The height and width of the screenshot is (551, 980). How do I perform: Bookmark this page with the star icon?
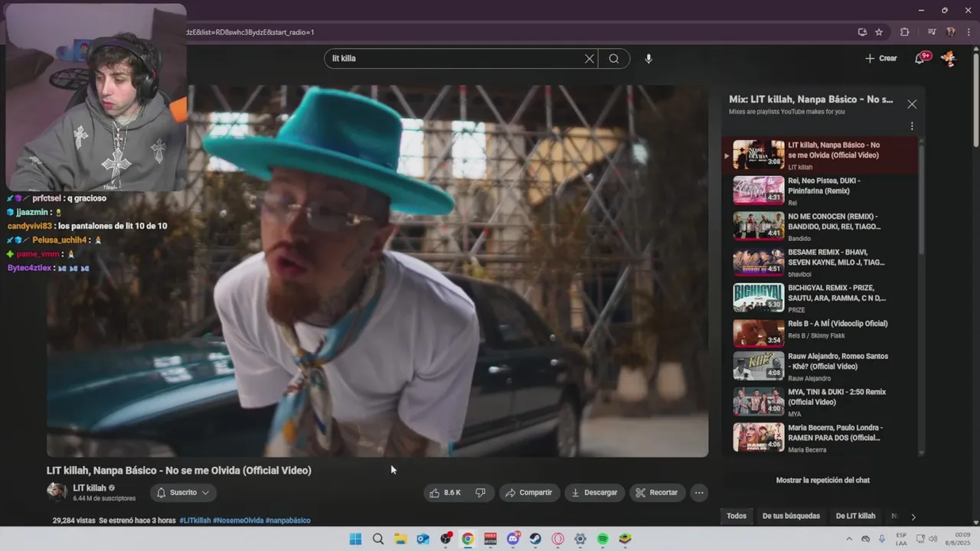tap(879, 32)
